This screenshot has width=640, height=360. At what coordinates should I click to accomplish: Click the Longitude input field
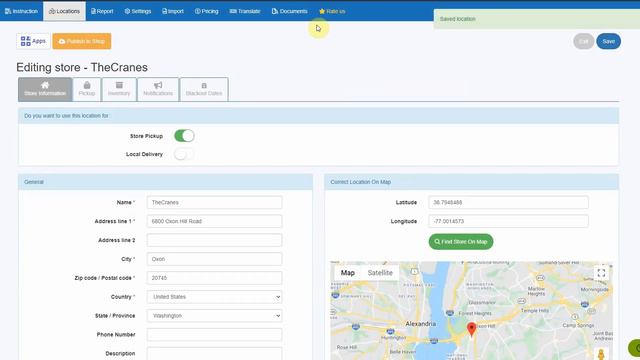click(508, 221)
